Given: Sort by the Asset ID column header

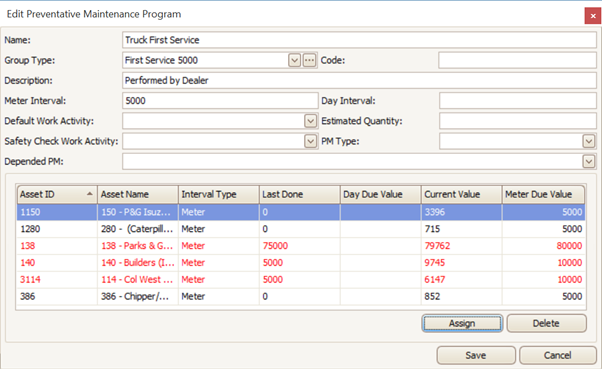Looking at the screenshot, I should tap(57, 194).
